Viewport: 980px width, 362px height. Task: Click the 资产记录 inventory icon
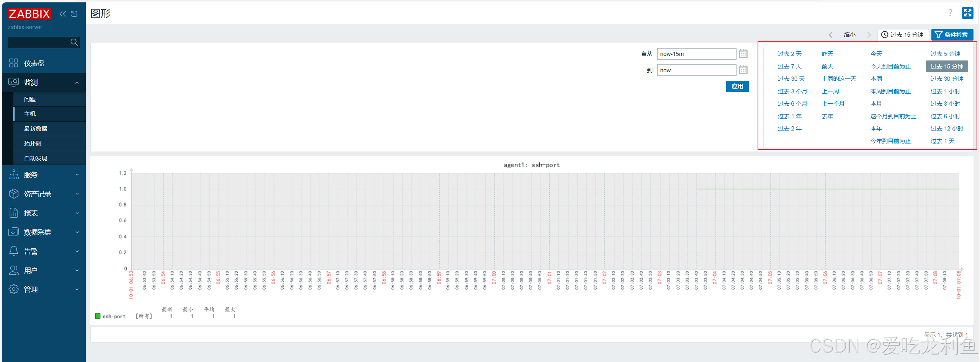coord(14,194)
